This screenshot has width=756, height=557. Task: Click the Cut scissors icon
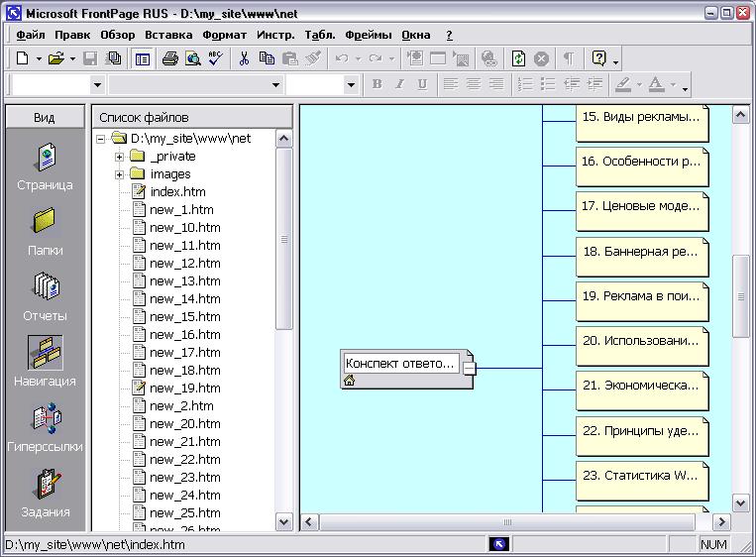(x=244, y=58)
